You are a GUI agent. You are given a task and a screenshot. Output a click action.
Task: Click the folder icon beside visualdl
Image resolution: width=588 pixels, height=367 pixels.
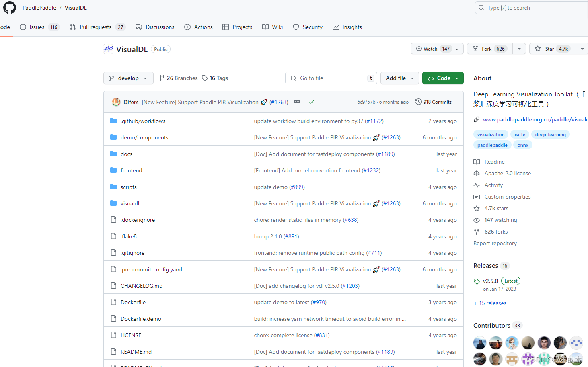click(x=113, y=203)
